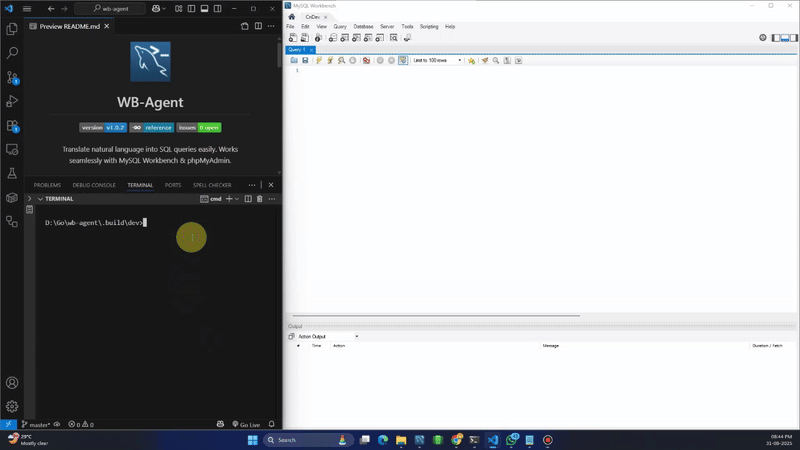Beautify query with broom icon
Screen dimensions: 800x450
[485, 60]
